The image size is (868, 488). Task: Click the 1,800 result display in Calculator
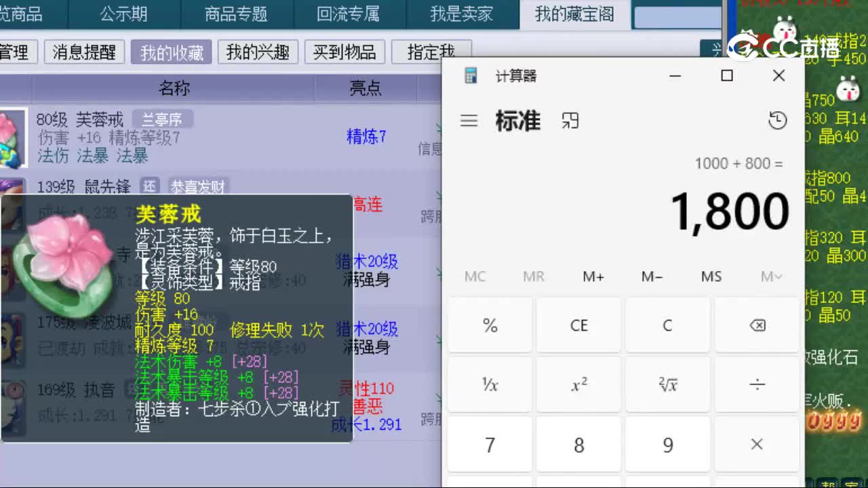pyautogui.click(x=730, y=211)
